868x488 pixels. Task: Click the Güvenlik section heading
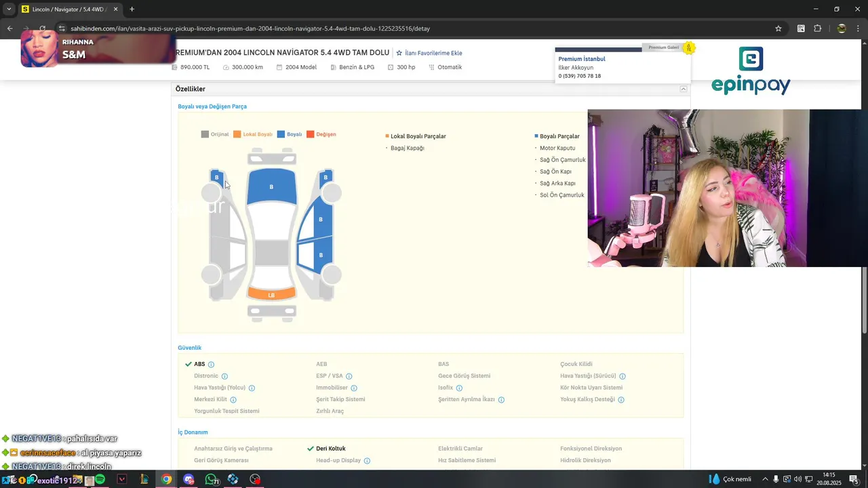tap(190, 348)
